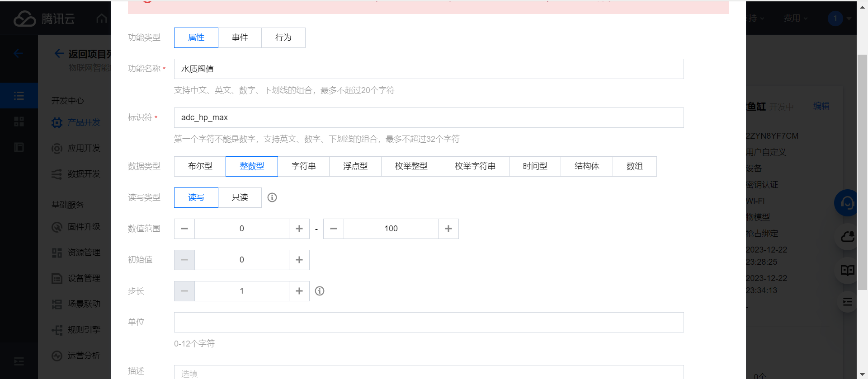
Task: Click the 运营分析 sidebar icon
Action: click(57, 356)
